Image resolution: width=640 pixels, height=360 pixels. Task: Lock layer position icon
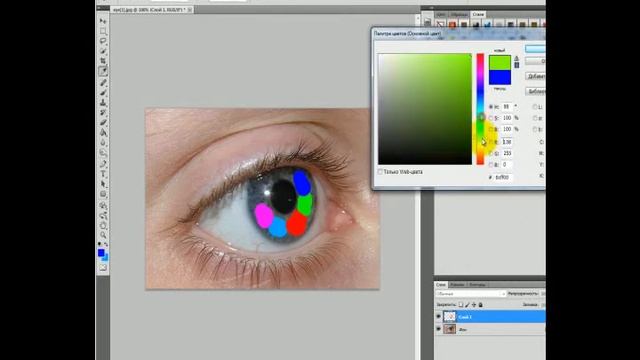tap(474, 304)
